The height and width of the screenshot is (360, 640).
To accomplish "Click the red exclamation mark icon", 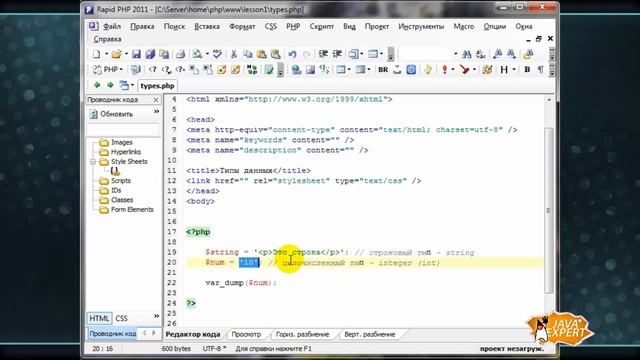I will click(444, 70).
